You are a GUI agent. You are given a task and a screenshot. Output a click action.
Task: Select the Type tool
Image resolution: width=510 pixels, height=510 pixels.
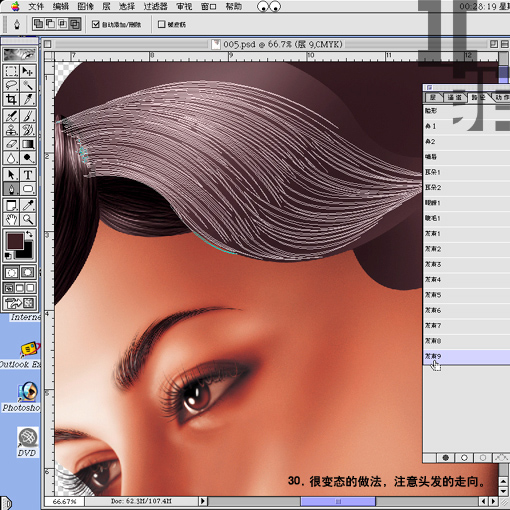click(x=28, y=174)
